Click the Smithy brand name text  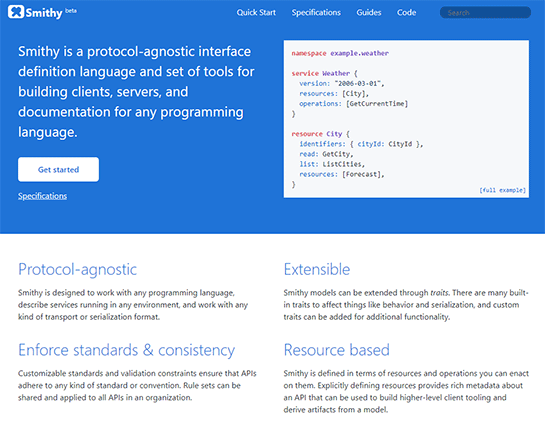[x=44, y=13]
